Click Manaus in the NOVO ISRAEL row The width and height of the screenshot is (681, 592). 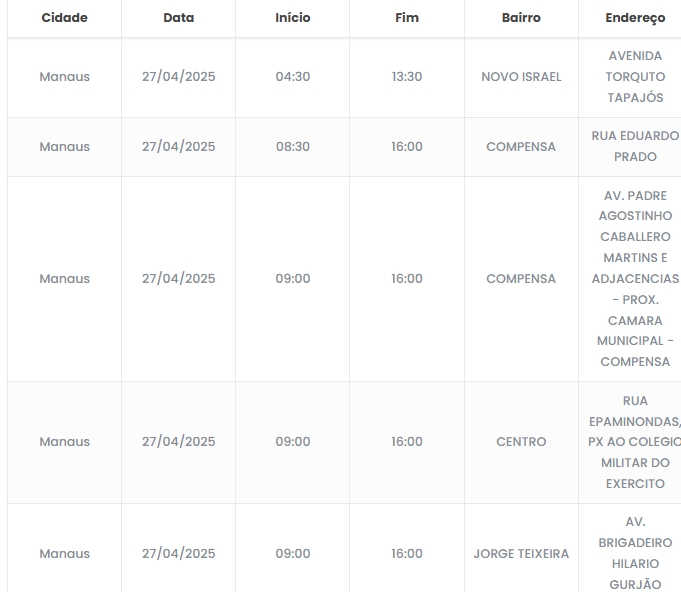[x=64, y=77]
